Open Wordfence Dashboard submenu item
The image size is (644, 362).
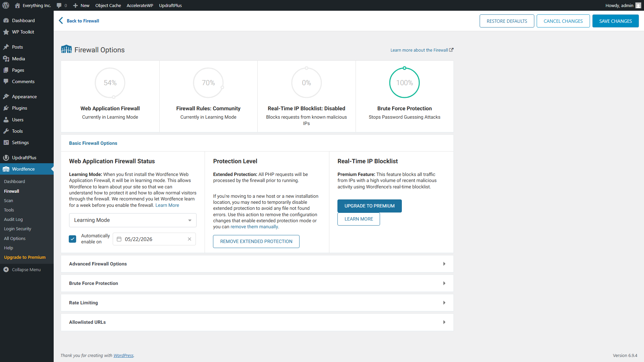[x=14, y=181]
